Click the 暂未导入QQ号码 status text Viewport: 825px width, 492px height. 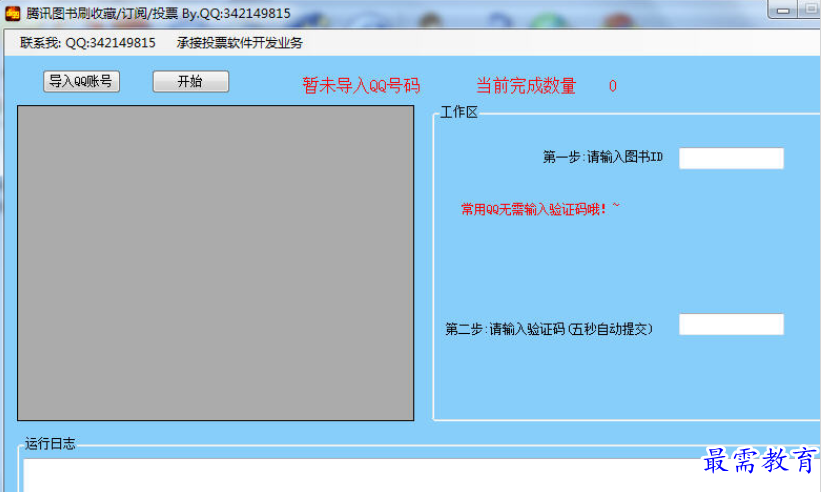coord(361,85)
